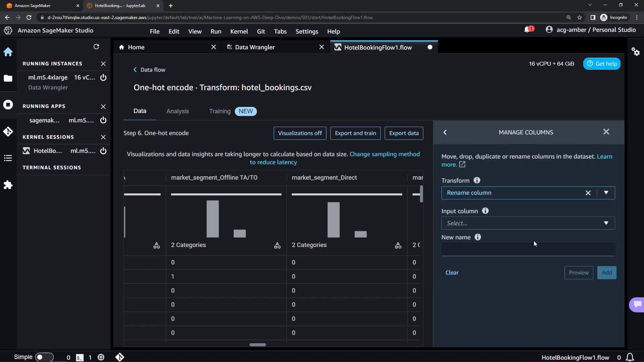Click the Export data button

coord(404,133)
